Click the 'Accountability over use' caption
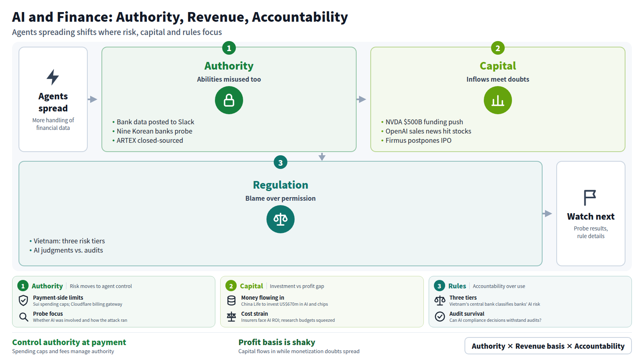The width and height of the screenshot is (644, 362). (499, 286)
